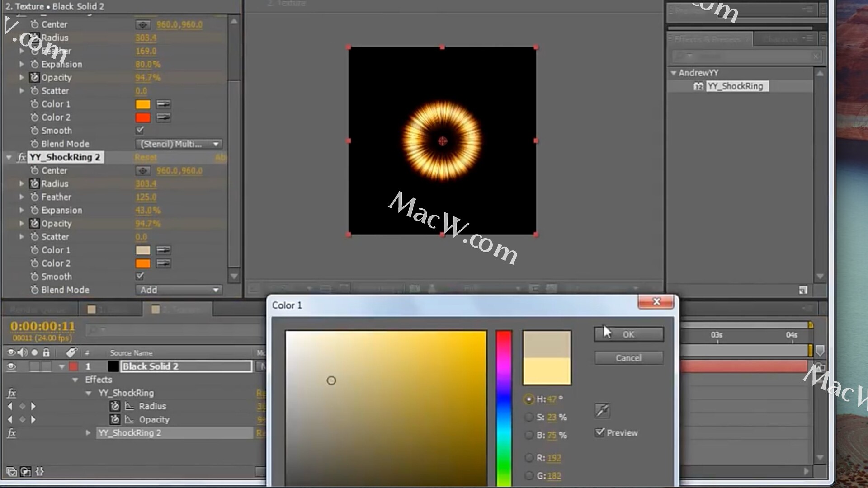868x488 pixels.
Task: Expand YY_ShockRing 2 in the timeline
Action: pos(88,433)
